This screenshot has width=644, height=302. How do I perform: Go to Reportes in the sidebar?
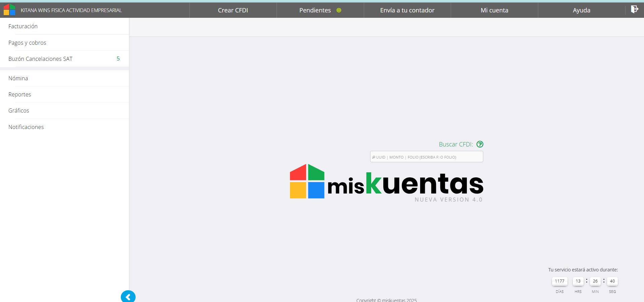point(20,94)
